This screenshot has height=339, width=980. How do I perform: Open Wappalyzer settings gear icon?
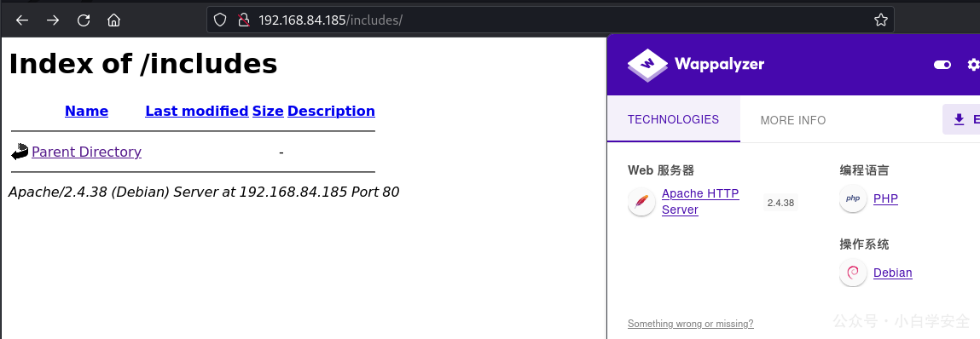point(973,65)
